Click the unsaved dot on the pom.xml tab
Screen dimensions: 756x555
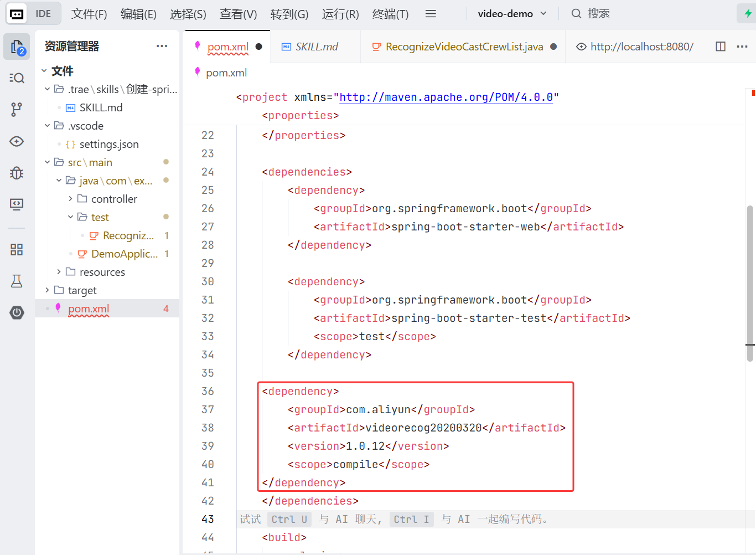[x=258, y=47]
